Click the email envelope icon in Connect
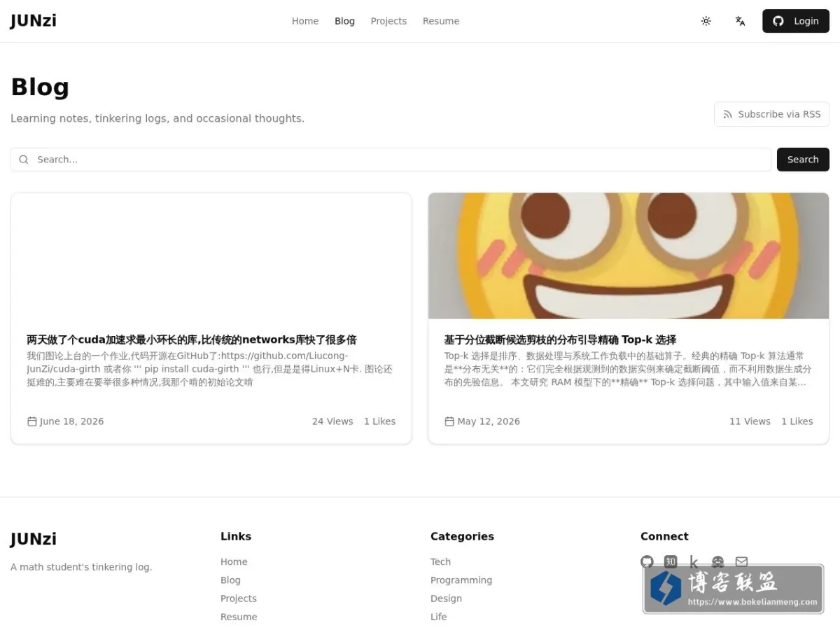The width and height of the screenshot is (840, 630). coord(741,561)
